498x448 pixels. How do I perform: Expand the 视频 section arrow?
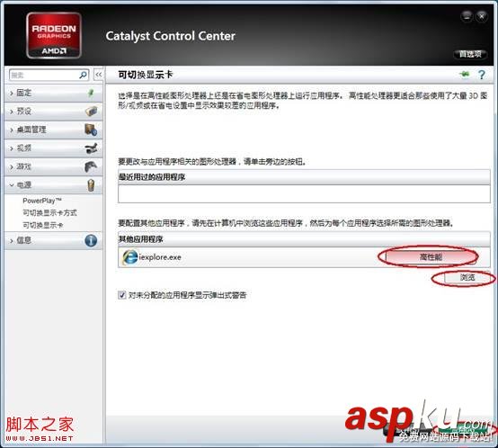12,148
